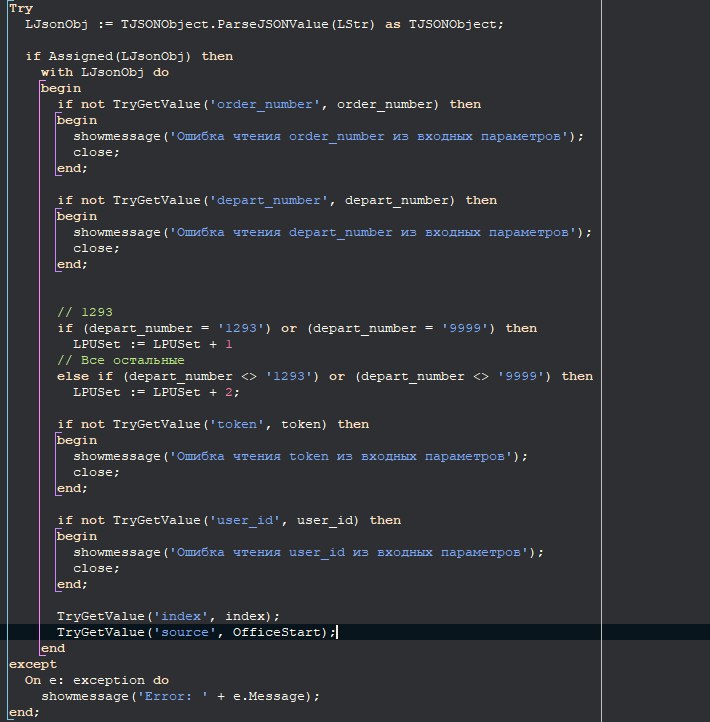This screenshot has width=710, height=722.
Task: Click the 'Try' keyword at top
Action: (21, 8)
